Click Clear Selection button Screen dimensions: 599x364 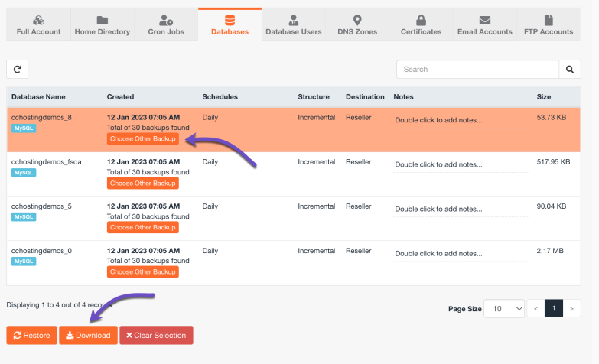[x=156, y=335]
